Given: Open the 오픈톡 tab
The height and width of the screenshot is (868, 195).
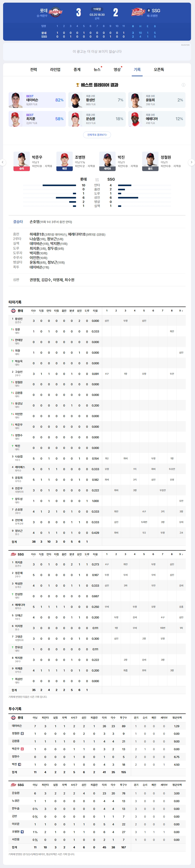Looking at the screenshot, I should click(159, 69).
